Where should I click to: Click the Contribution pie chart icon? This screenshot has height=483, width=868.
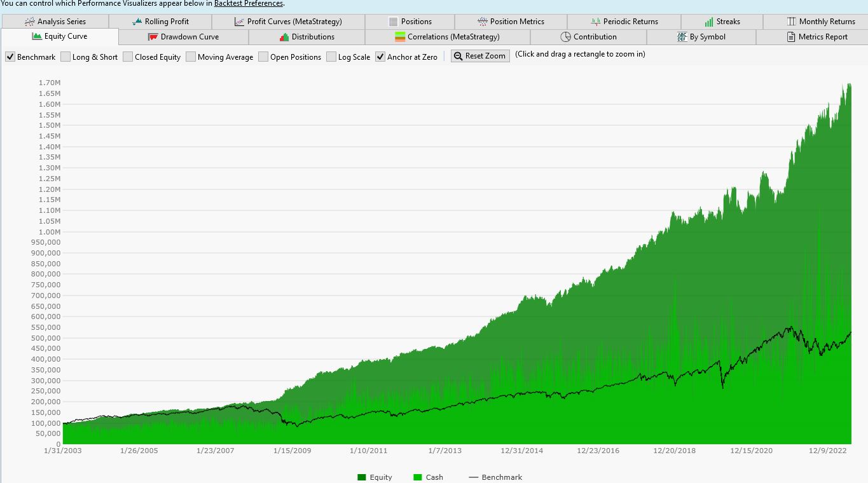[565, 37]
